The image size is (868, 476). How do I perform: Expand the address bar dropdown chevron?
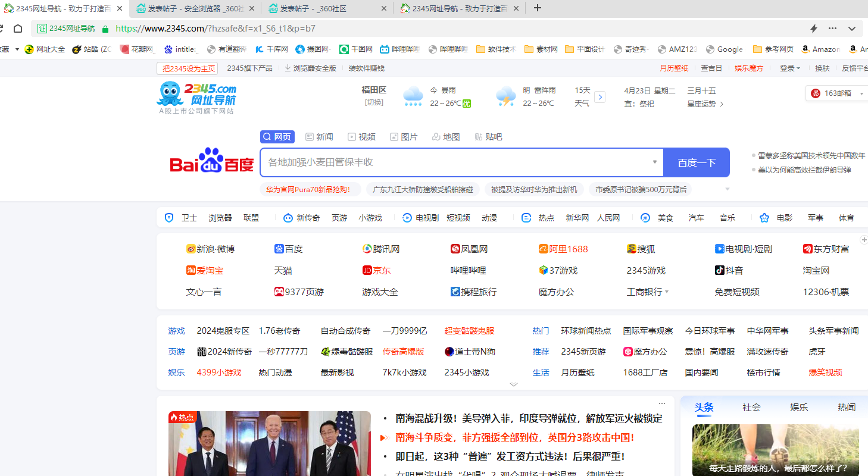click(852, 29)
